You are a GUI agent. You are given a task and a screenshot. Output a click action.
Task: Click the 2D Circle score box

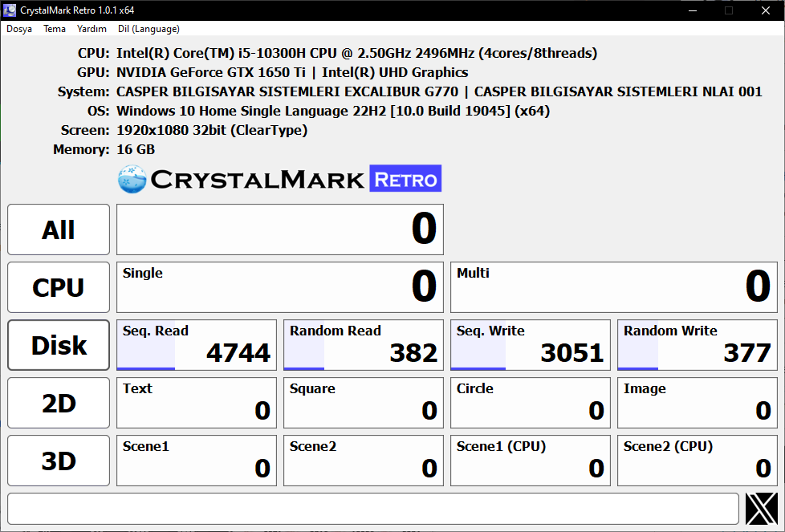pos(531,403)
